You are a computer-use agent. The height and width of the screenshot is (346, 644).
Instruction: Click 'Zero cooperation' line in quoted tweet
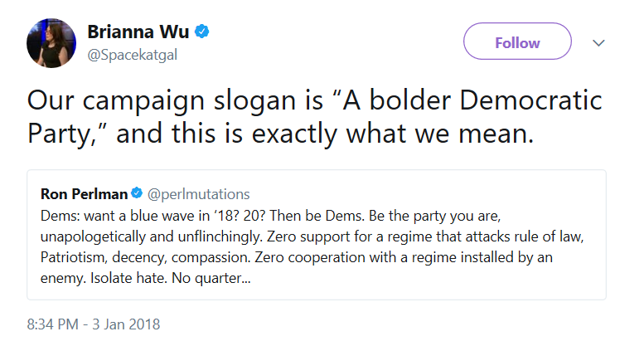pos(297,257)
